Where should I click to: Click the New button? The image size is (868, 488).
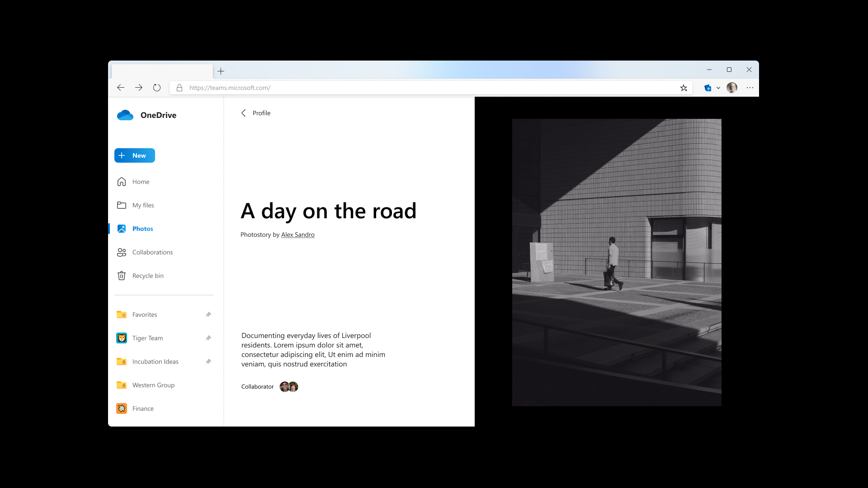click(135, 155)
